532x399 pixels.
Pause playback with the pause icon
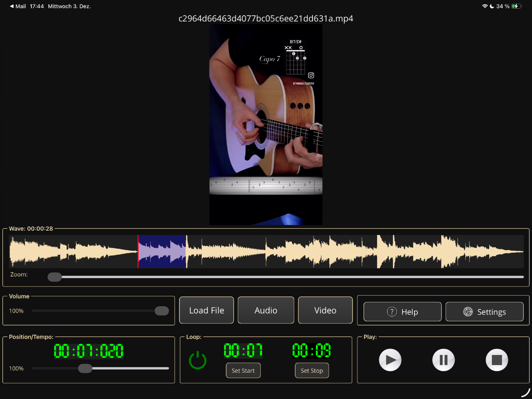(x=443, y=360)
